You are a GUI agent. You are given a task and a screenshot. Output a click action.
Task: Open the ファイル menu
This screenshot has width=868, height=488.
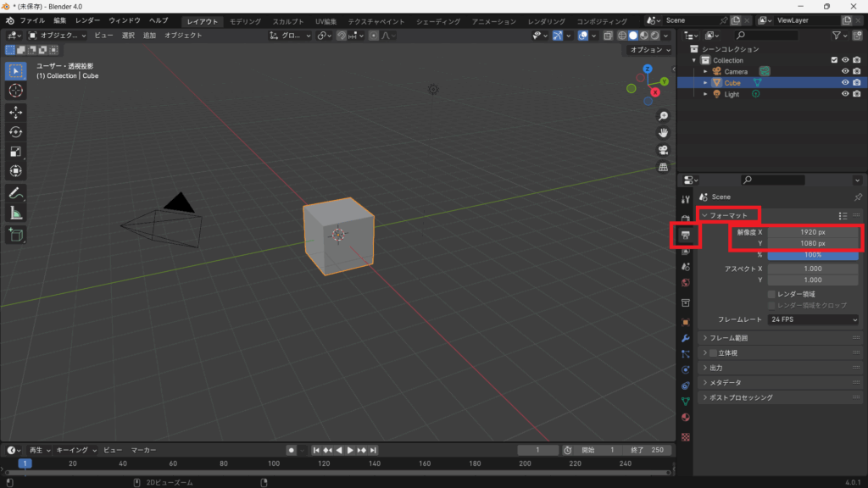pyautogui.click(x=32, y=20)
